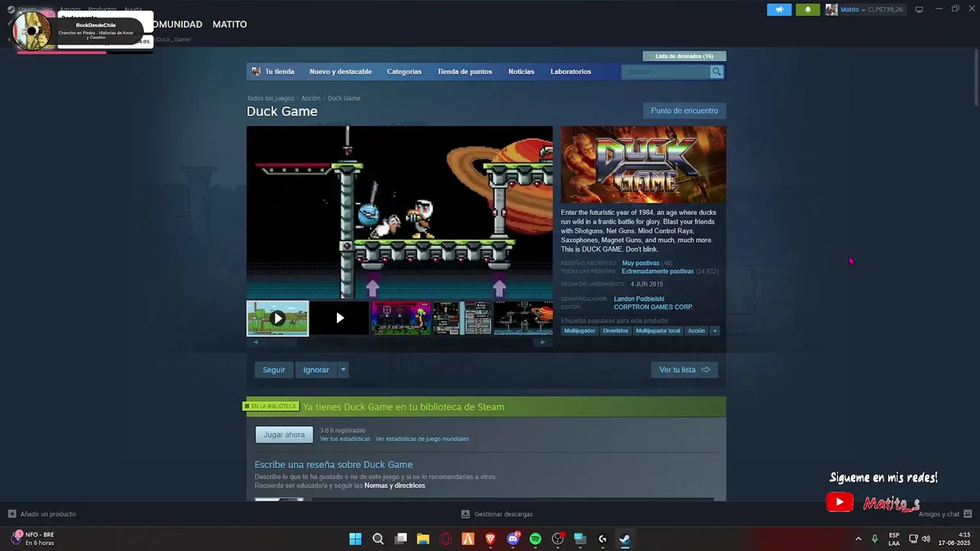Screen dimensions: 980x551
Task: Click the Multijugador tag
Action: 580,331
